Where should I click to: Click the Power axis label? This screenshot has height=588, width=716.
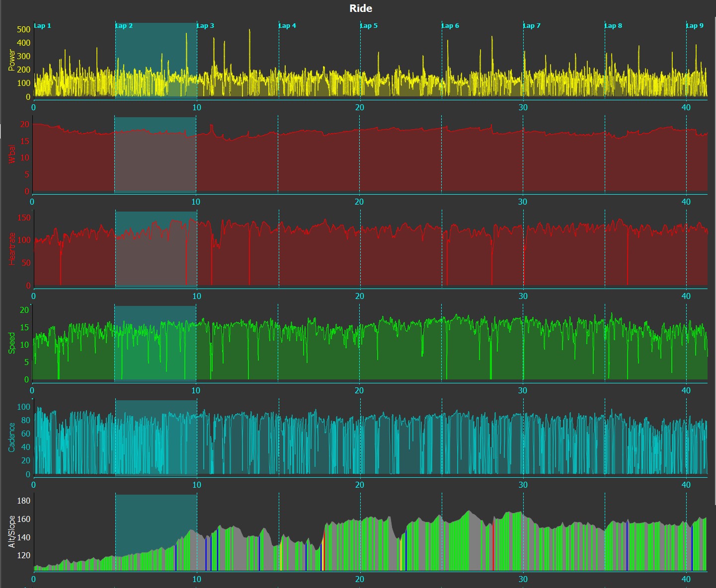12,60
